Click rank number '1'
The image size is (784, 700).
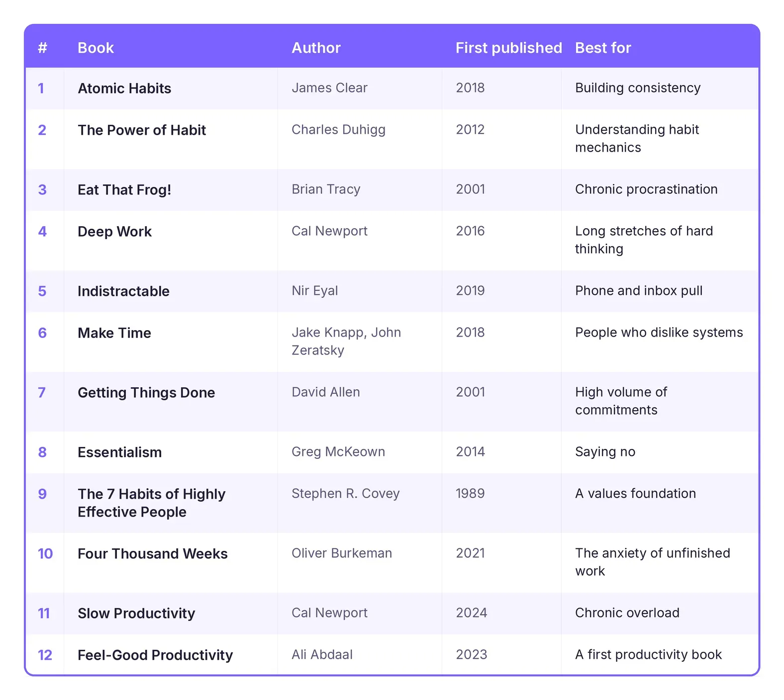[x=41, y=88]
